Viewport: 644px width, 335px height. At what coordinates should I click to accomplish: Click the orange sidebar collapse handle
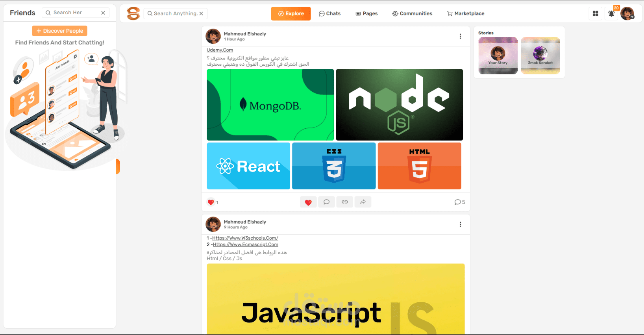pyautogui.click(x=118, y=166)
